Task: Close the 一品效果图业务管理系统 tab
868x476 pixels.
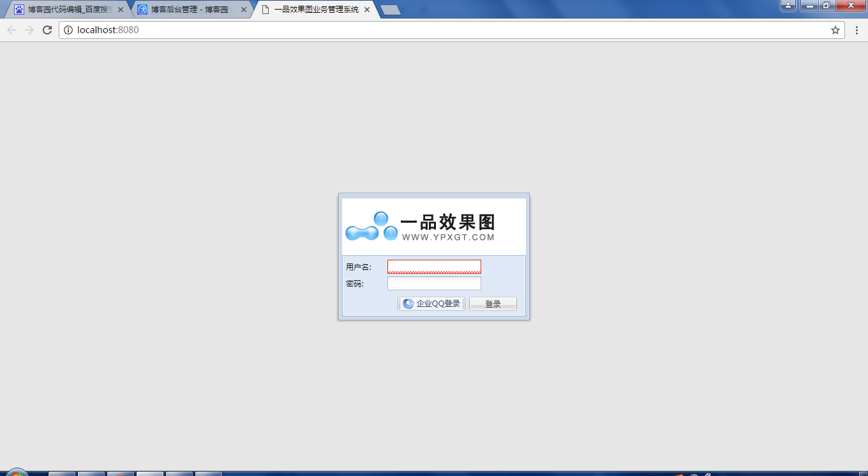Action: coord(367,10)
